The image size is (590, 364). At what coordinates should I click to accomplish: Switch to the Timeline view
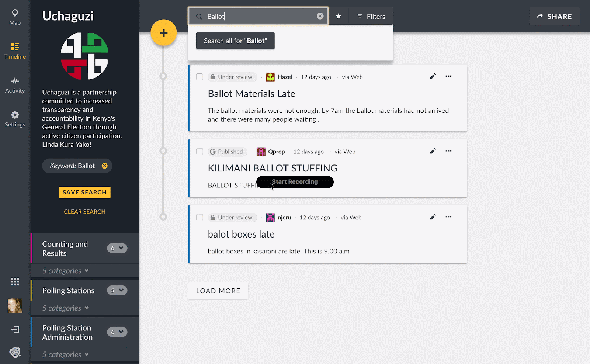coord(15,51)
